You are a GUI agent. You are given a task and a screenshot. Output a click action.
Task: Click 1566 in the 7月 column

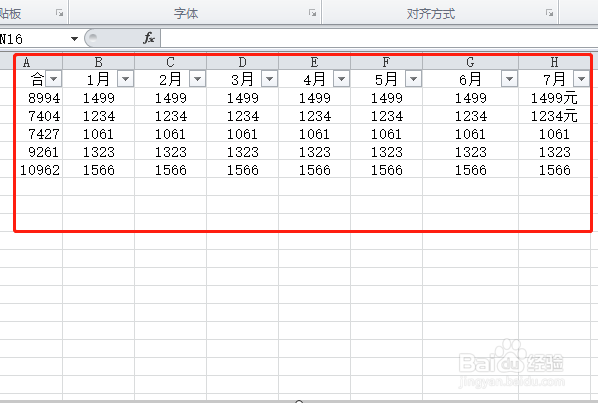tap(555, 170)
